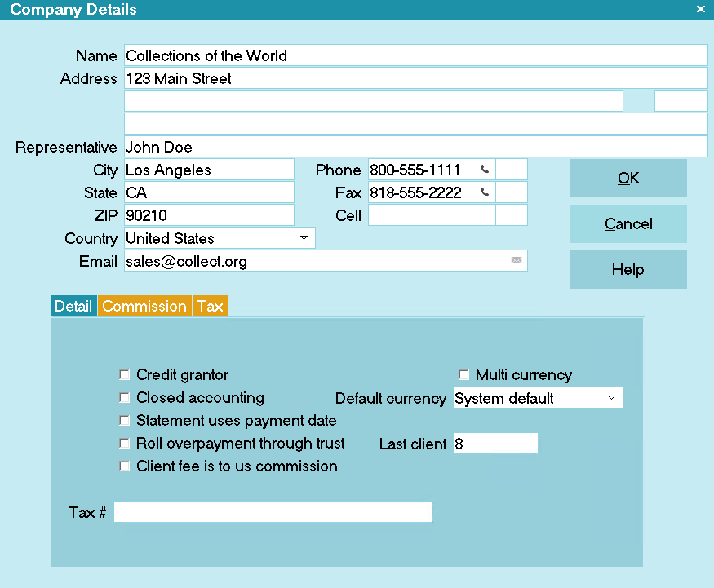Click the empty second address line field
This screenshot has height=588, width=714.
[374, 100]
